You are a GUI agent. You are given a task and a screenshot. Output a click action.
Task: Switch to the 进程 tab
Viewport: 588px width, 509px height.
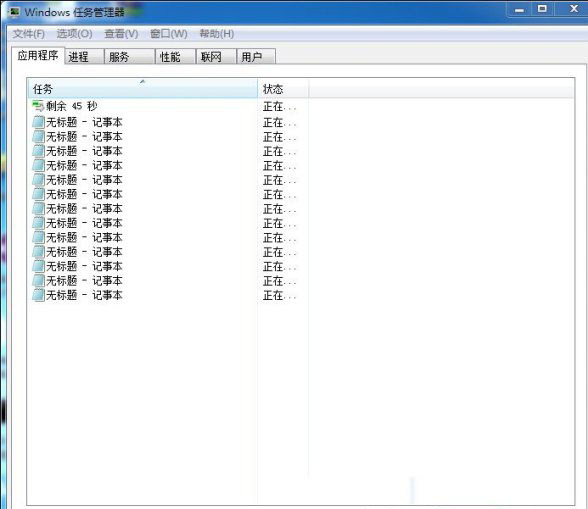(x=84, y=57)
